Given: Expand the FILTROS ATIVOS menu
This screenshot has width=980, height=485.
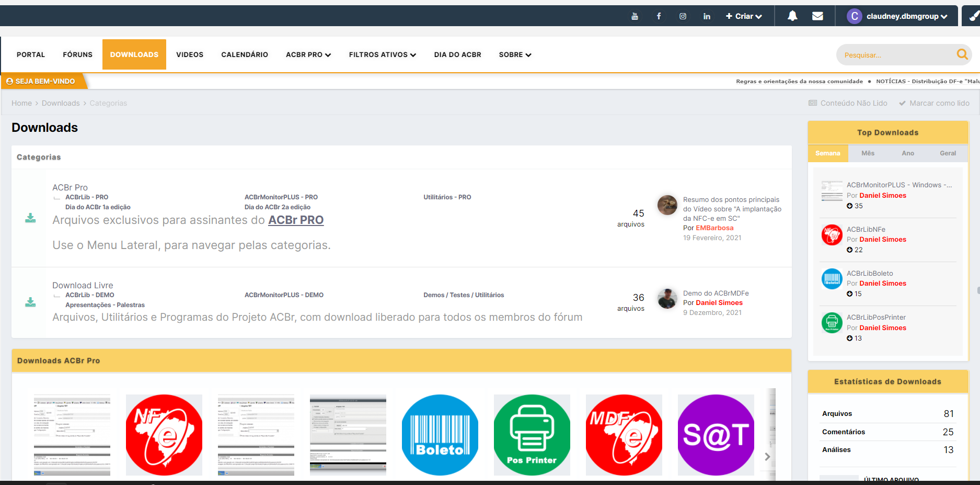Looking at the screenshot, I should click(383, 54).
